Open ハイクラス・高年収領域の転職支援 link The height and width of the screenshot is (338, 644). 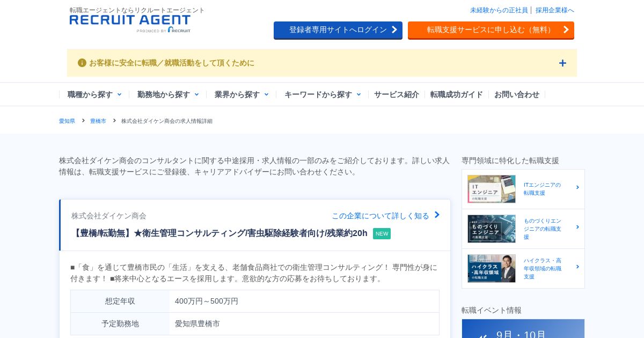click(543, 268)
